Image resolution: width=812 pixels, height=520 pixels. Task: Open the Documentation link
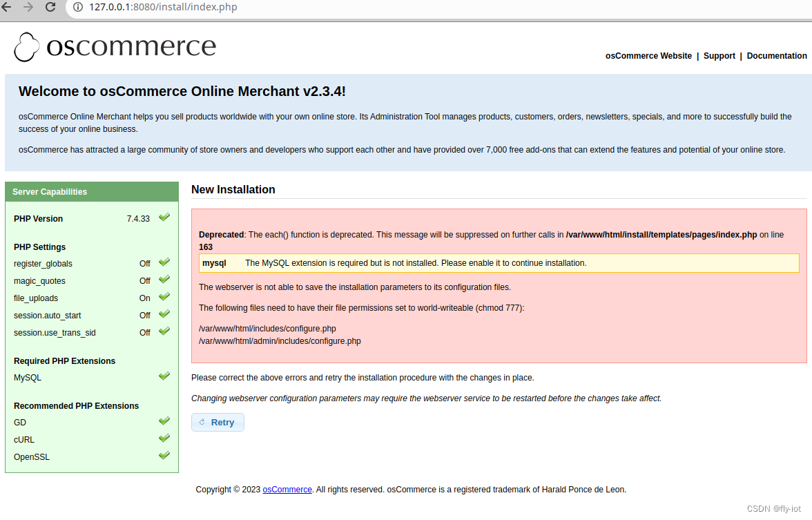(776, 56)
